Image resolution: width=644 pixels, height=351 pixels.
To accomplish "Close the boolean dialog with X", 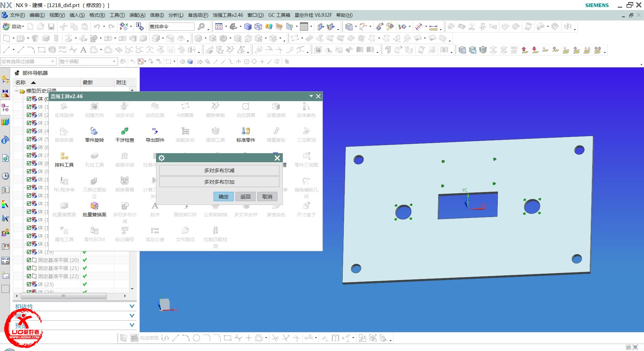I will (x=277, y=158).
